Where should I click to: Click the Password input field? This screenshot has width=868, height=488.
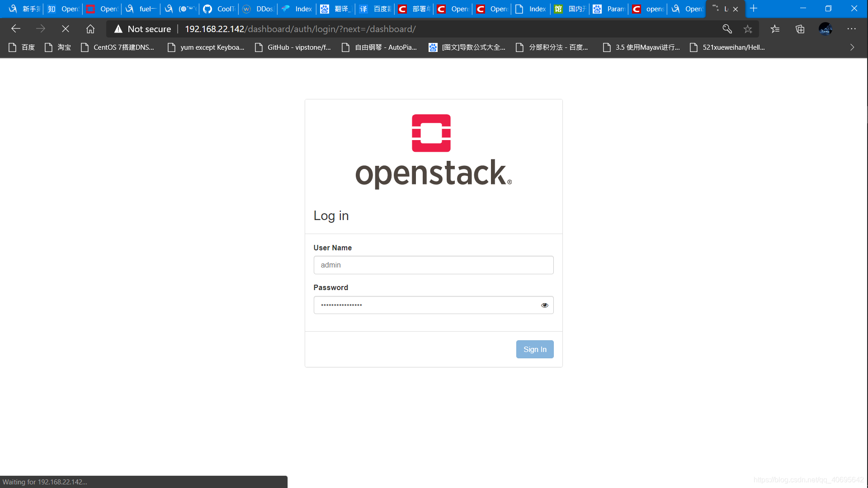click(x=434, y=305)
